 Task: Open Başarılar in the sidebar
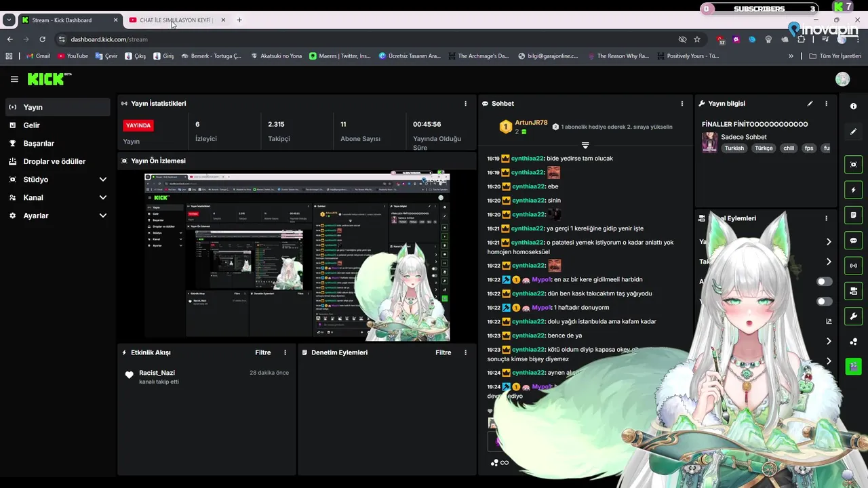point(58,143)
